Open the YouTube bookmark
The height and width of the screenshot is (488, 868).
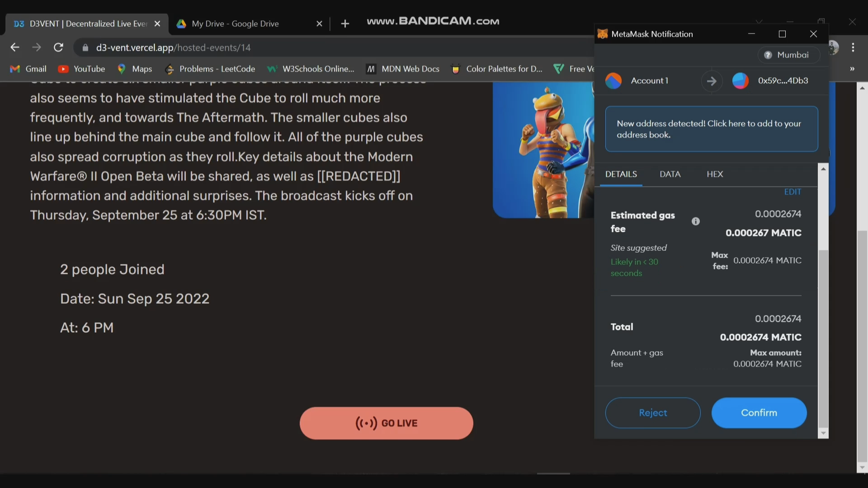coord(82,69)
